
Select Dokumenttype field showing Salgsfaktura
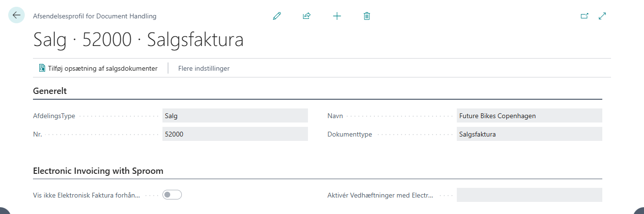(530, 134)
